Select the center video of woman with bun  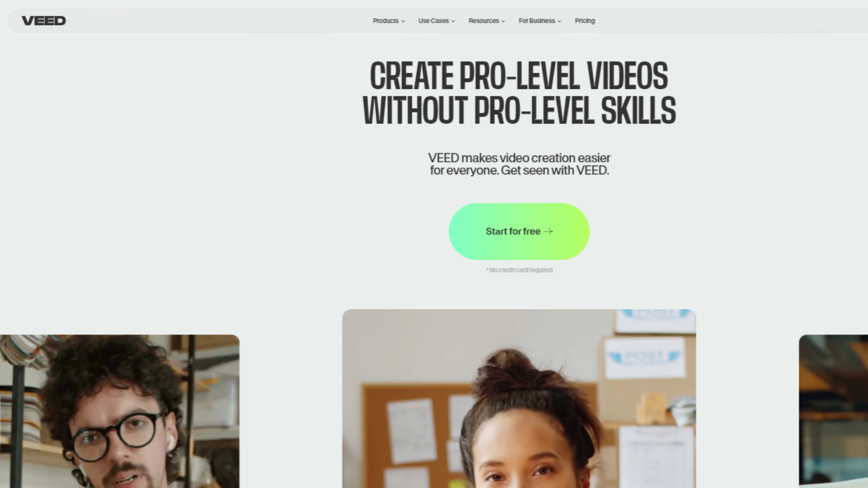[x=519, y=398]
